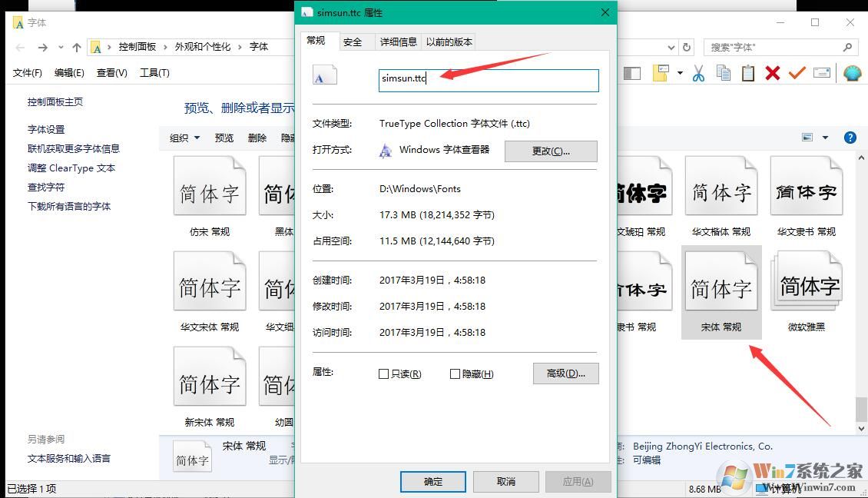Click the refresh icon beside the address bar
Image resolution: width=868 pixels, height=498 pixels.
(x=686, y=47)
